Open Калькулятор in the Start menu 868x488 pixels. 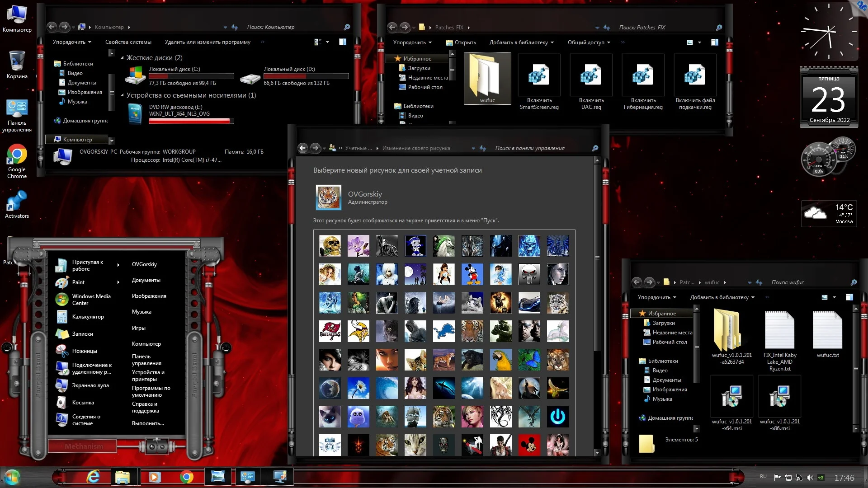tap(88, 317)
